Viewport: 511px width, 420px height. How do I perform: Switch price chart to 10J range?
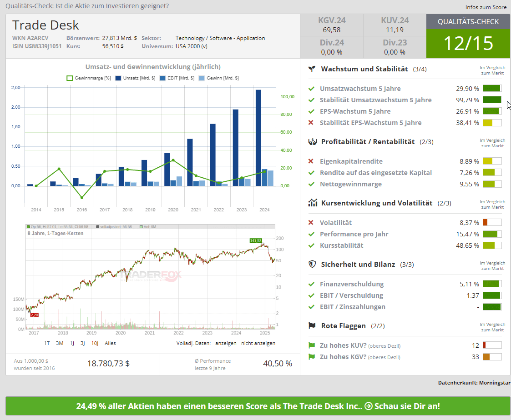click(x=95, y=343)
